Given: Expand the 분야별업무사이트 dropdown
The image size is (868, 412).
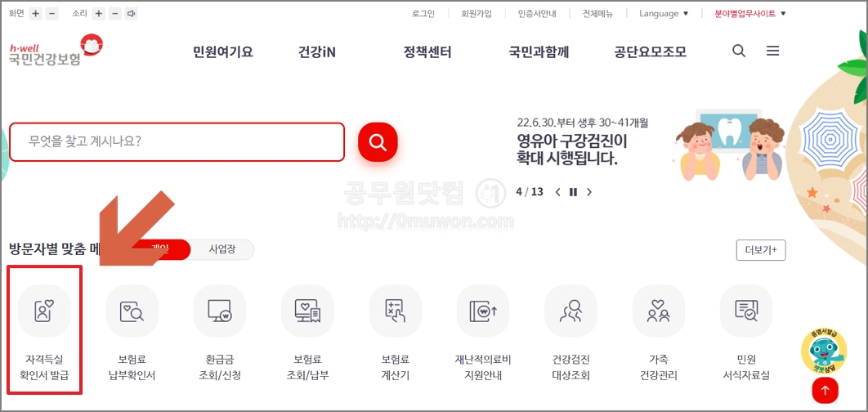Looking at the screenshot, I should (x=750, y=14).
